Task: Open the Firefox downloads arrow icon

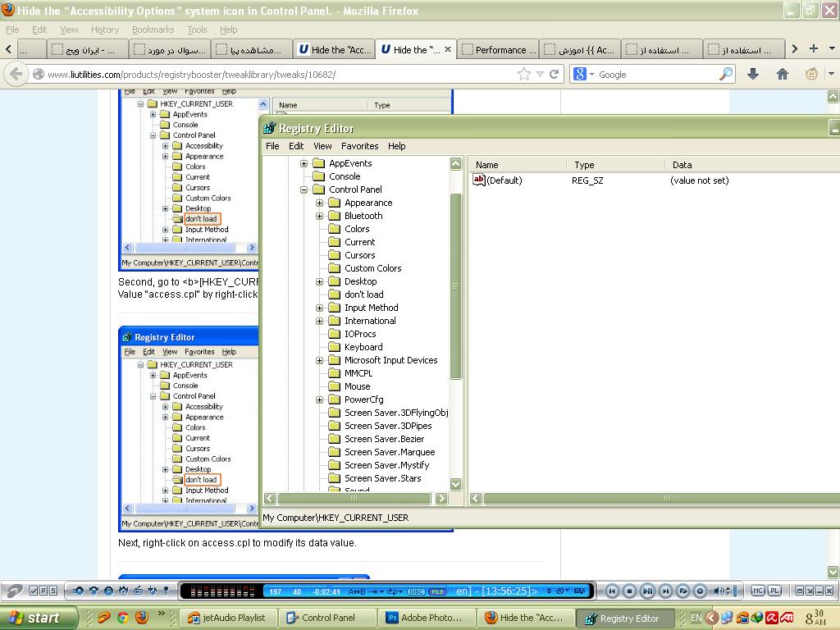Action: pos(753,74)
